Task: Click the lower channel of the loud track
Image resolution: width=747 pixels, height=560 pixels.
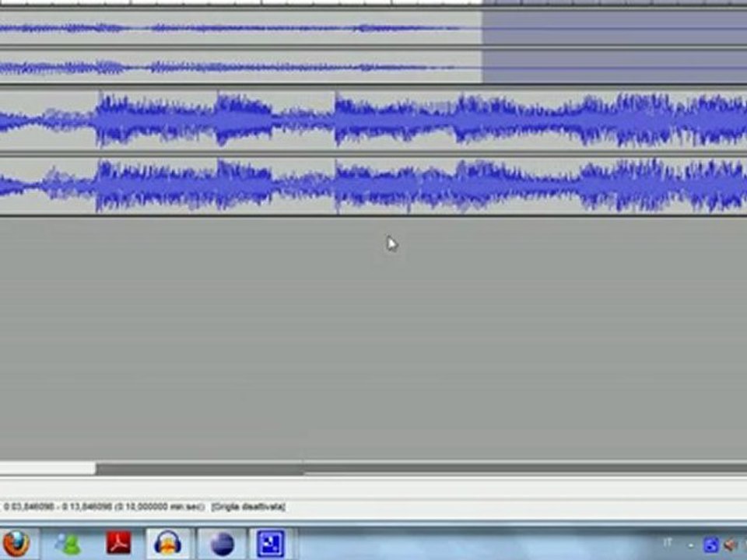Action: (x=373, y=185)
